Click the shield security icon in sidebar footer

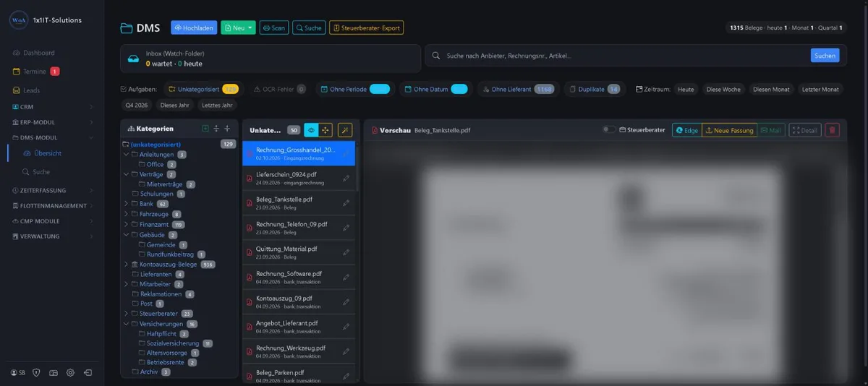click(36, 372)
